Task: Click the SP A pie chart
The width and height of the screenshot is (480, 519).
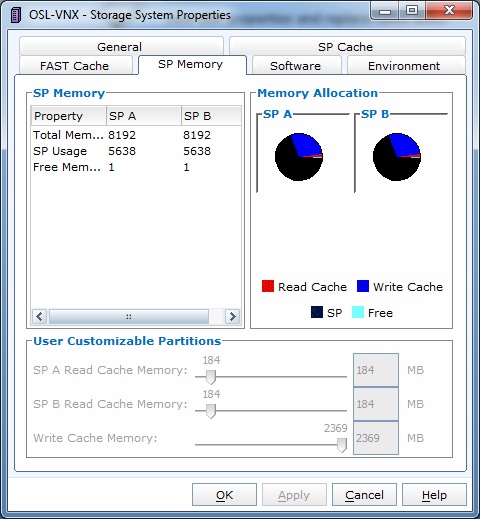Action: [299, 157]
